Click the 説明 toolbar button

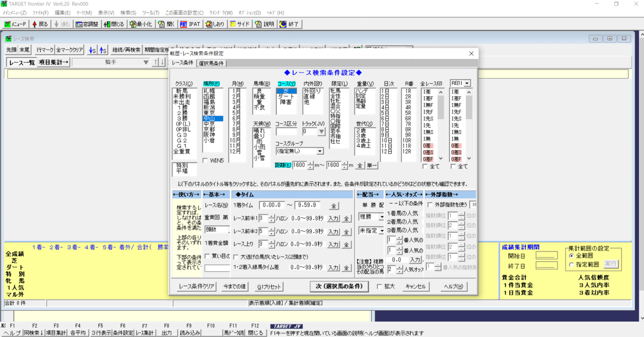pos(264,24)
